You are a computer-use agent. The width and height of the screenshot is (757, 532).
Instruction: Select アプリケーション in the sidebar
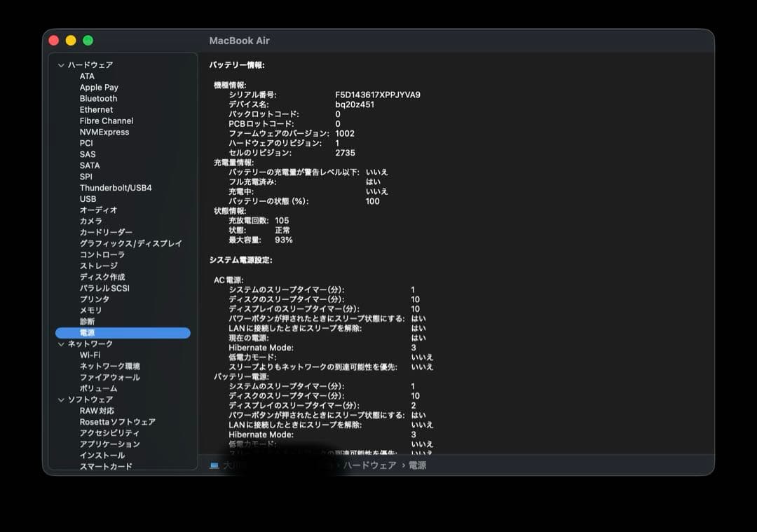tap(109, 444)
